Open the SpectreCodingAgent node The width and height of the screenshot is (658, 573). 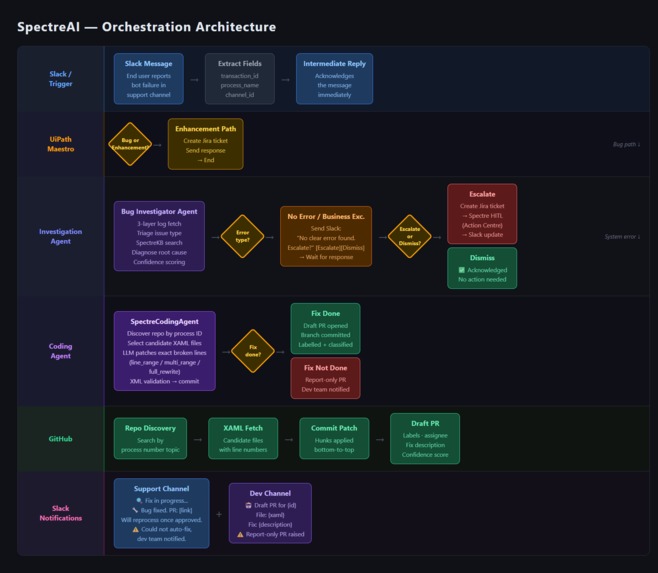pyautogui.click(x=164, y=351)
